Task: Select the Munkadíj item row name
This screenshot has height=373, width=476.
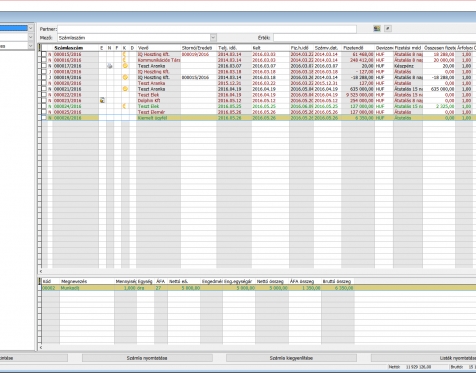Action: point(70,288)
